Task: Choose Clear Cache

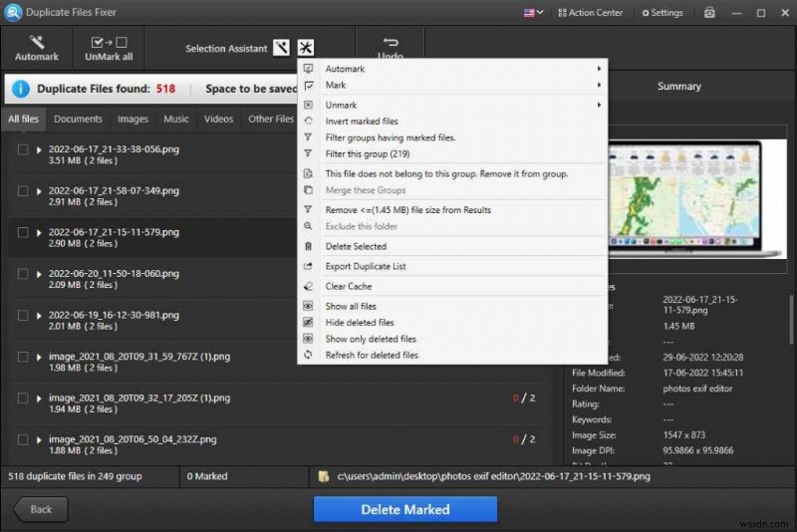Action: click(452, 286)
